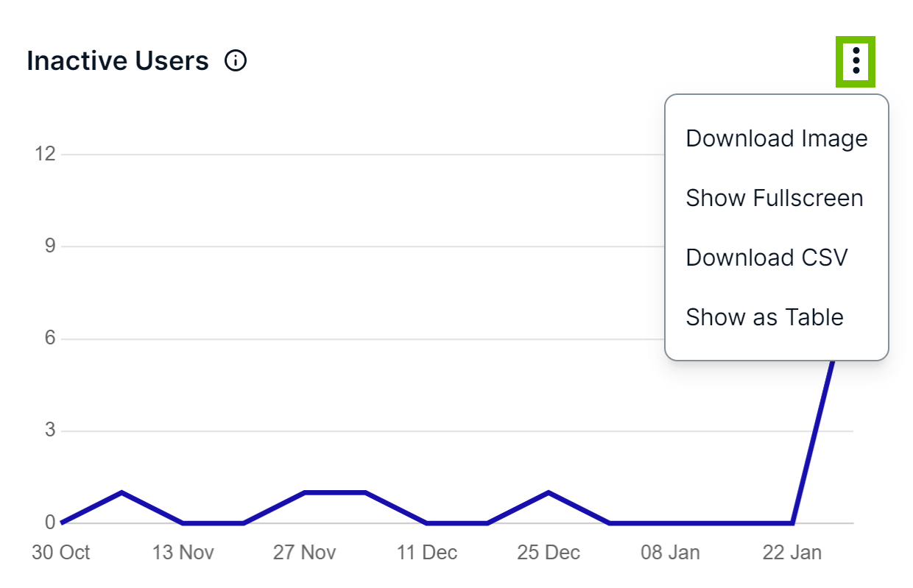Click the 3 y-axis tick label
The width and height of the screenshot is (913, 588).
[x=50, y=431]
